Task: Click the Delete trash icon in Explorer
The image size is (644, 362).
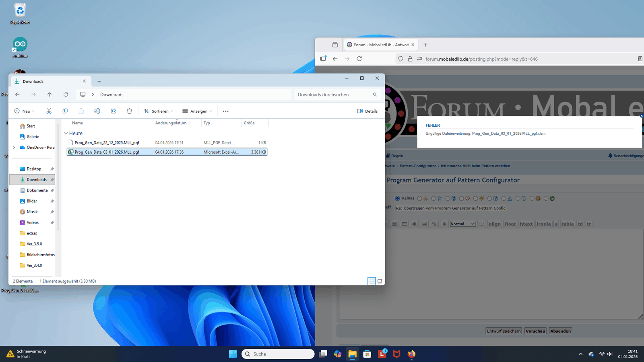Action: (x=129, y=111)
